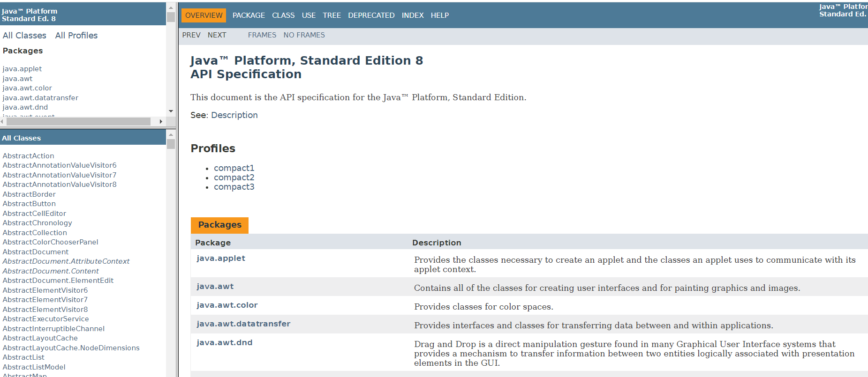Screen dimensions: 868x377
Task: Select the CLASS navigation item
Action: (283, 15)
